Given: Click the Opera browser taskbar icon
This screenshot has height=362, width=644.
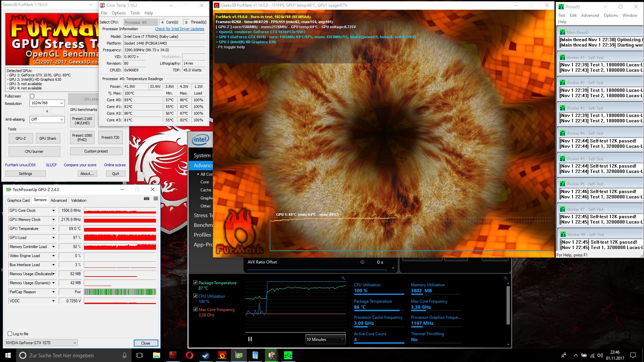Looking at the screenshot, I should [189, 355].
